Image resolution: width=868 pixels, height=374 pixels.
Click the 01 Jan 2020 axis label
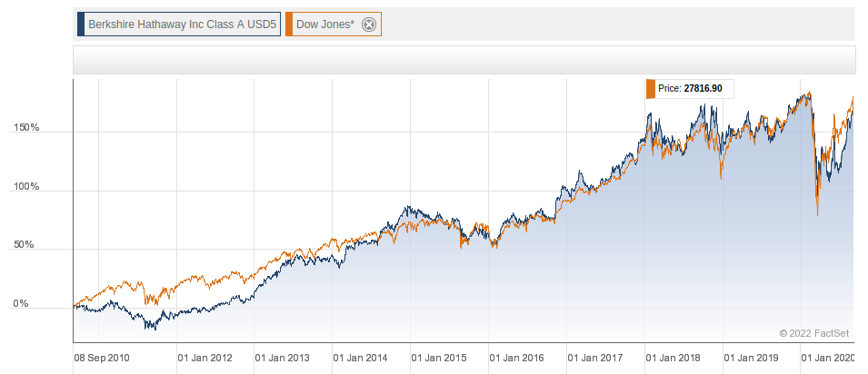829,358
